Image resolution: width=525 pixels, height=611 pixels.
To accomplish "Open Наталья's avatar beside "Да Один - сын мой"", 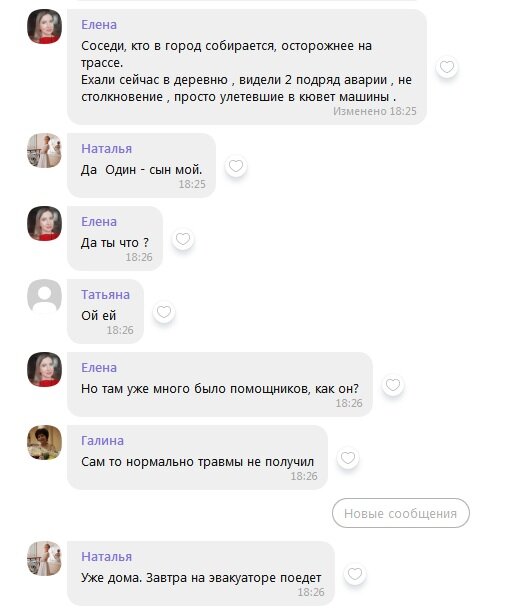I will [44, 150].
